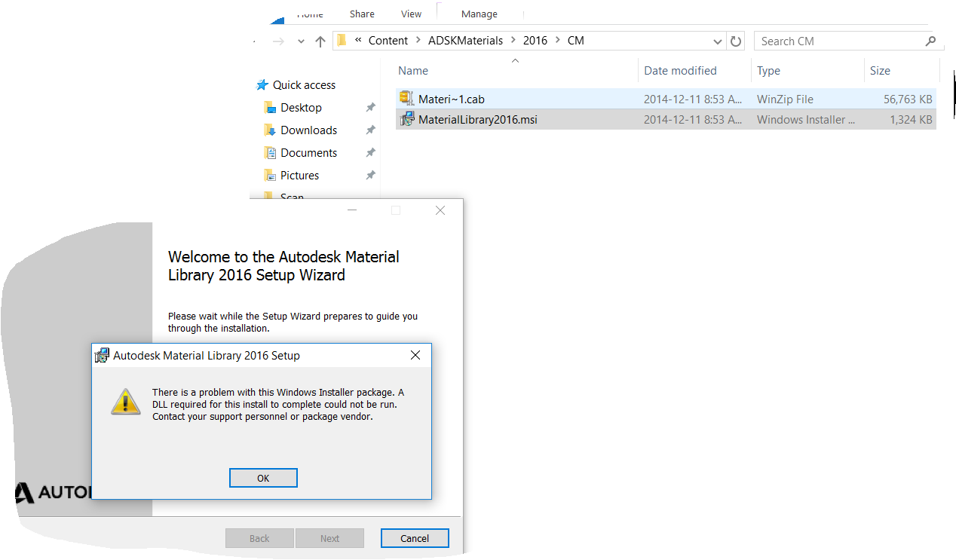
Task: Go up one folder level with the up arrow
Action: pos(320,41)
